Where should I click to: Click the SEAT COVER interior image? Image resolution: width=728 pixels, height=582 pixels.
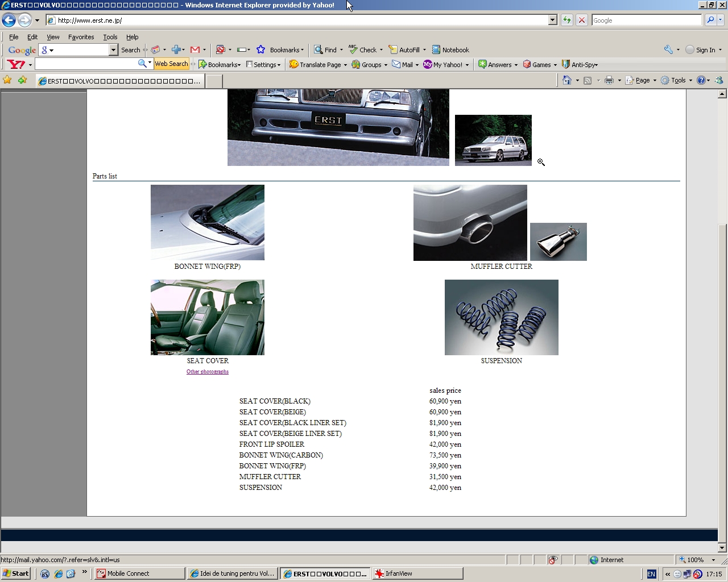tap(208, 317)
